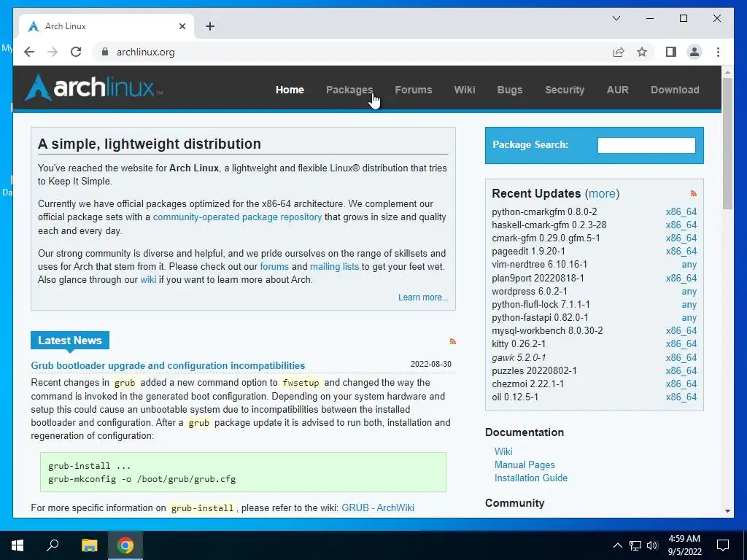
Task: Open the Download navigation item
Action: [x=675, y=90]
